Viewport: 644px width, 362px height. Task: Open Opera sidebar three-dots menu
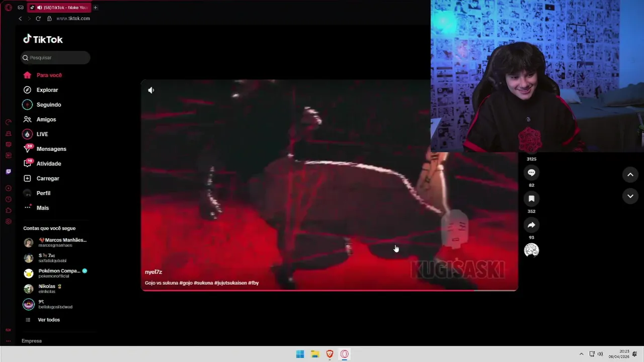click(8, 341)
